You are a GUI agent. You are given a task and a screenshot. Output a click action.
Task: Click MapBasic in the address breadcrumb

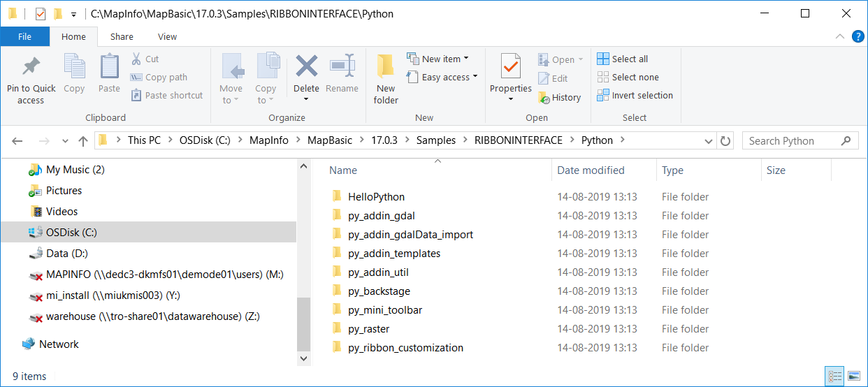[330, 140]
